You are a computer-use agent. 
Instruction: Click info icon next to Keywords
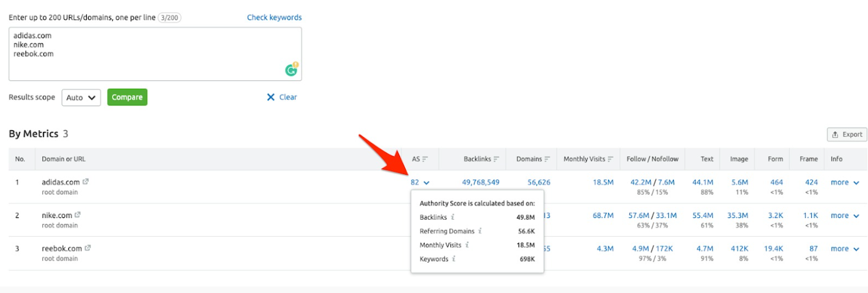tap(454, 259)
